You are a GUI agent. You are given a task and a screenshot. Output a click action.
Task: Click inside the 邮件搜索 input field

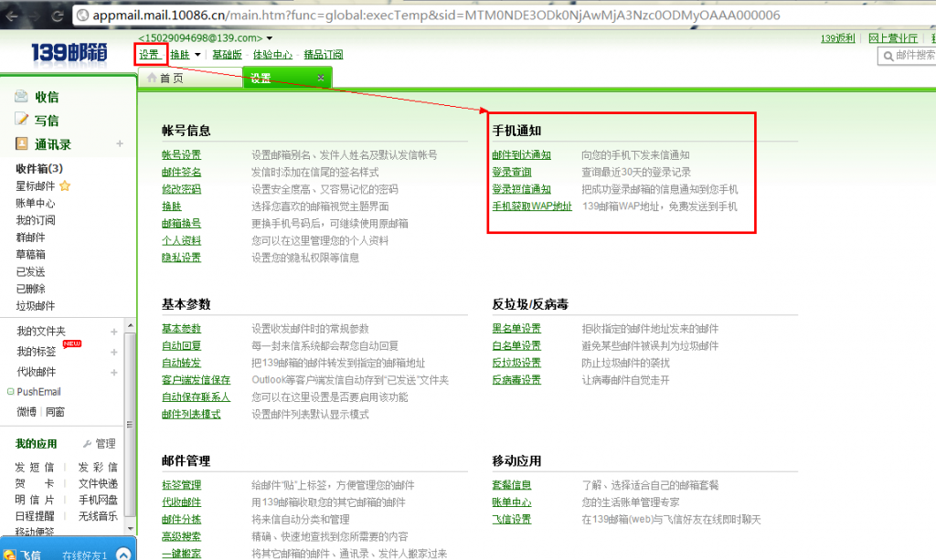tap(914, 56)
